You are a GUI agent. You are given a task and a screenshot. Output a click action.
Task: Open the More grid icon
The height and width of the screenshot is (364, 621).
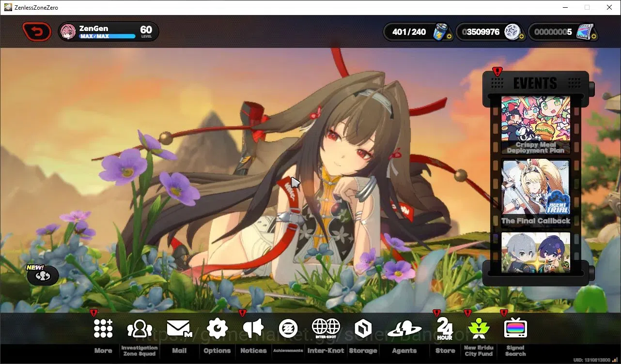pyautogui.click(x=103, y=329)
